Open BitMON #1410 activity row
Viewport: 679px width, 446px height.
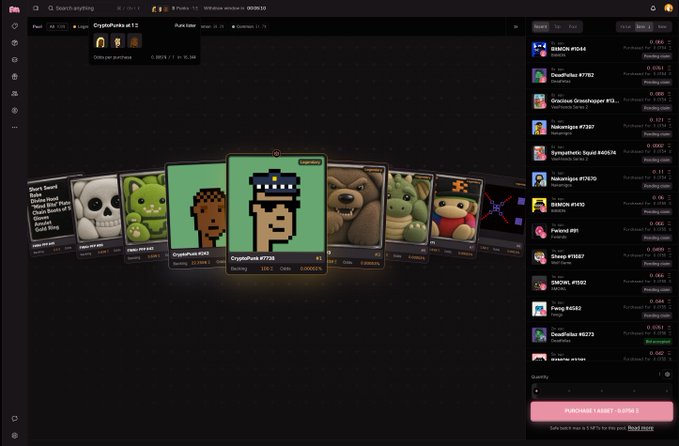click(x=601, y=205)
